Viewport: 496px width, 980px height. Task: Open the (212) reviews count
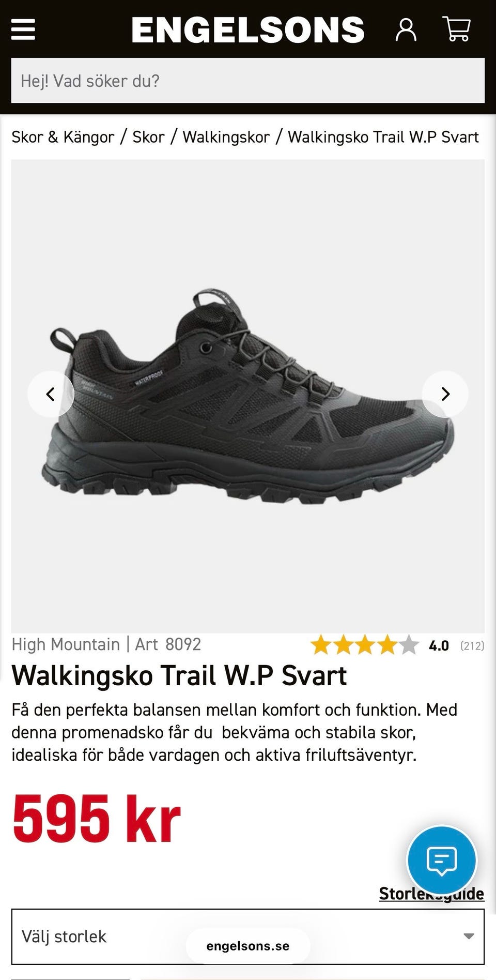[472, 646]
